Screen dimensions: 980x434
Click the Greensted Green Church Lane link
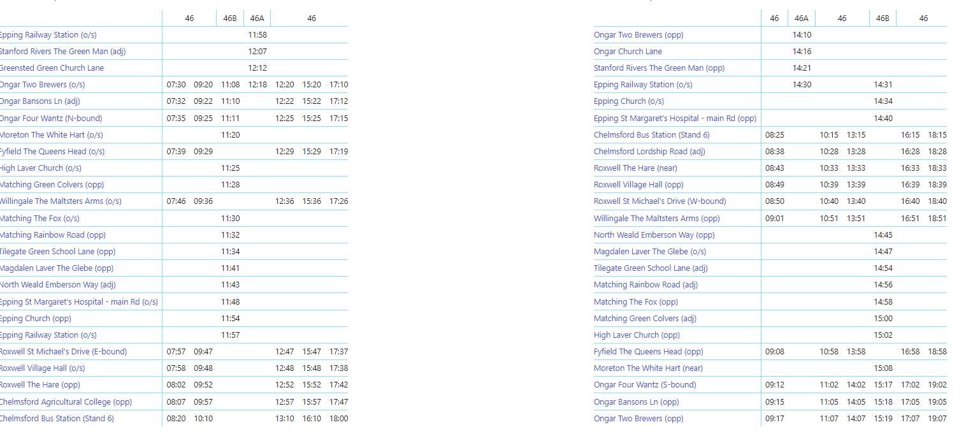pyautogui.click(x=52, y=68)
